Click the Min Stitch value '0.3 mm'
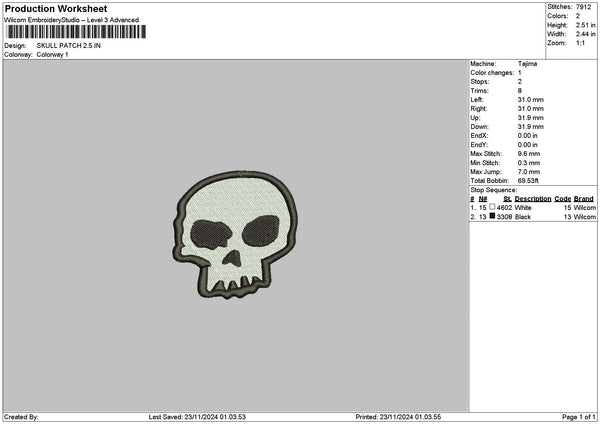 click(529, 163)
